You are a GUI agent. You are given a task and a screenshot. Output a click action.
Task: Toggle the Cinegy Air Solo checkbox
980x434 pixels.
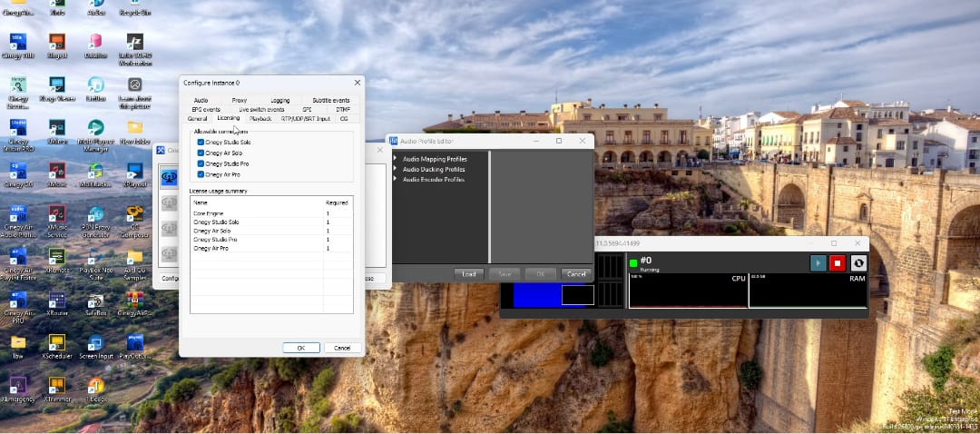coord(201,153)
